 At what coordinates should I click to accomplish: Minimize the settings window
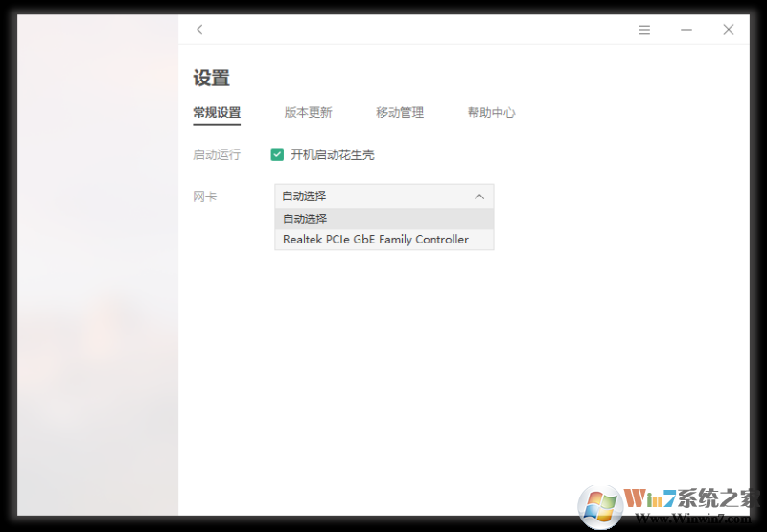pyautogui.click(x=686, y=30)
